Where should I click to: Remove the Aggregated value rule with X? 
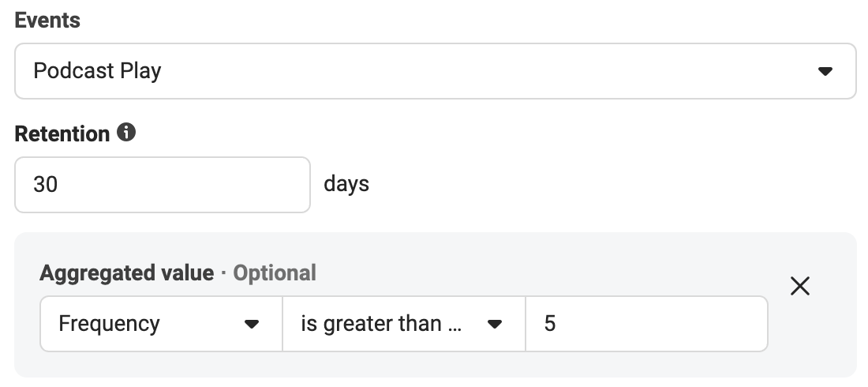(x=800, y=286)
